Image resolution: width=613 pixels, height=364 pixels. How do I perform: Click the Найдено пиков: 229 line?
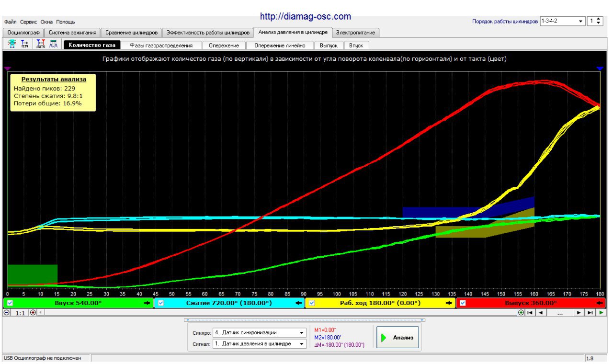pyautogui.click(x=44, y=89)
